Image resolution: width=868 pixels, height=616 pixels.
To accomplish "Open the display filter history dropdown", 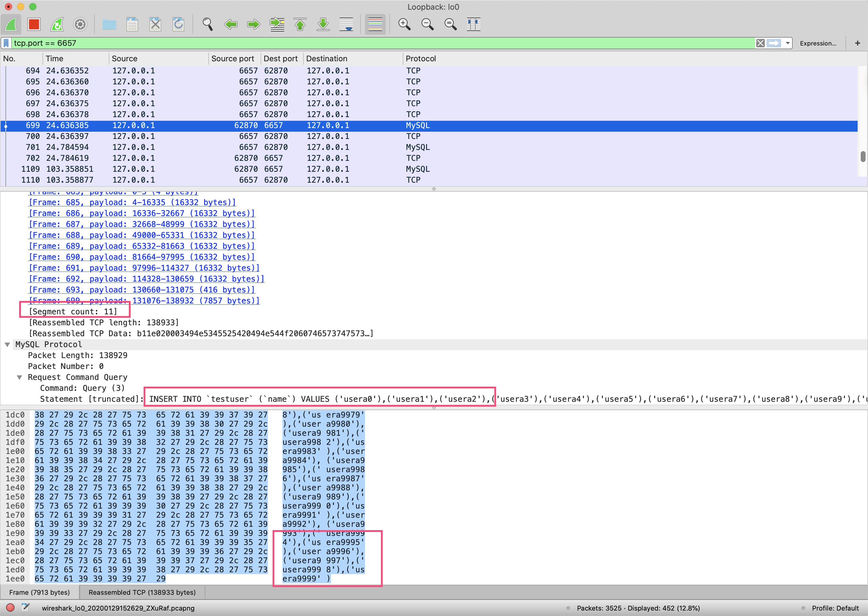I will click(x=788, y=43).
